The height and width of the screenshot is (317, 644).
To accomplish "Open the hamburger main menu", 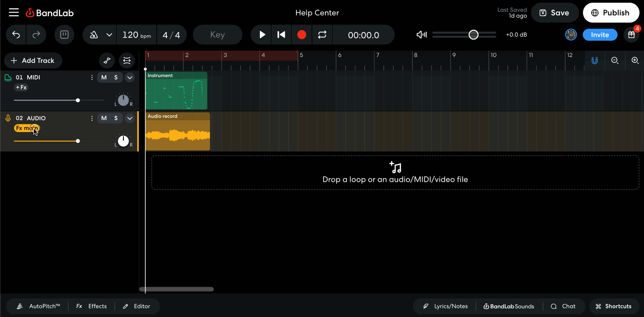I will click(x=14, y=13).
